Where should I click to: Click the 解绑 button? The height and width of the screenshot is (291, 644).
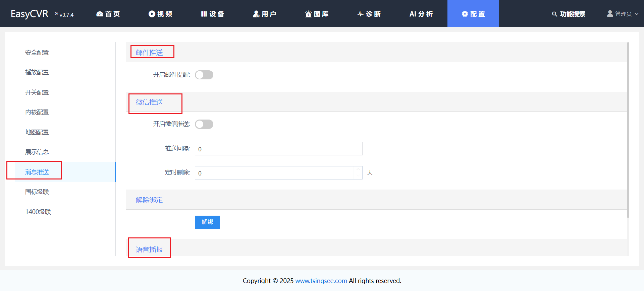[x=207, y=222]
